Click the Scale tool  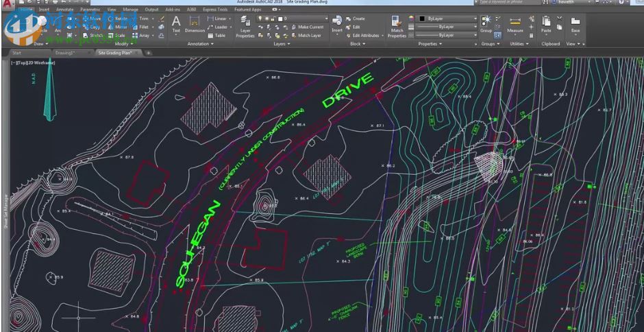(117, 36)
